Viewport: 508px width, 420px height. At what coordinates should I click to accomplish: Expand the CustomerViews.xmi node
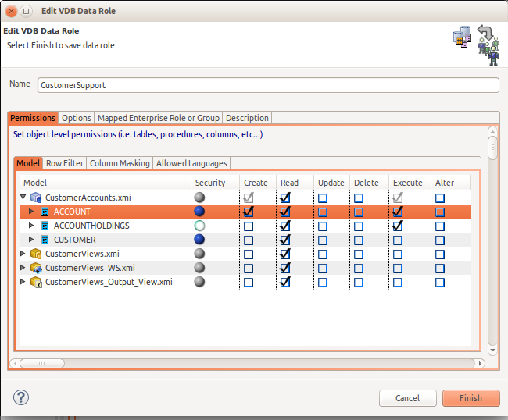(23, 254)
